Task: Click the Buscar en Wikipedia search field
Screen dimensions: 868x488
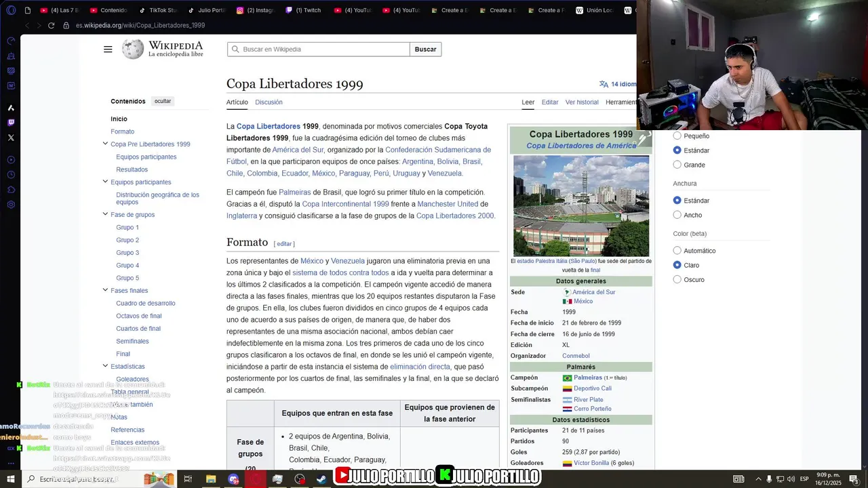Action: pyautogui.click(x=319, y=49)
